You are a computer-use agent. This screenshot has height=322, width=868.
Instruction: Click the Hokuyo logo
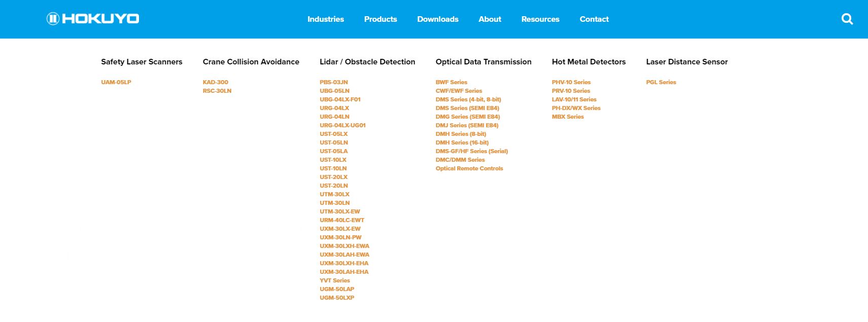(x=93, y=19)
